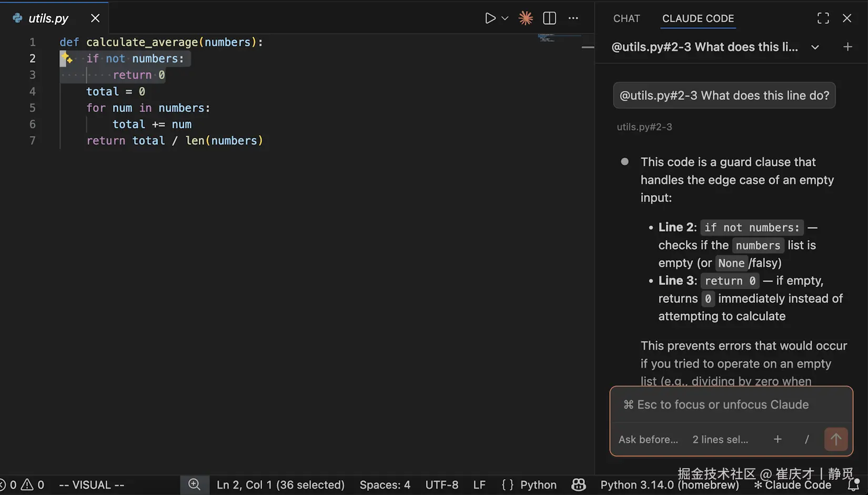Click the Claude Code spark icon in toolbar
Image resolution: width=868 pixels, height=495 pixels.
(x=525, y=18)
